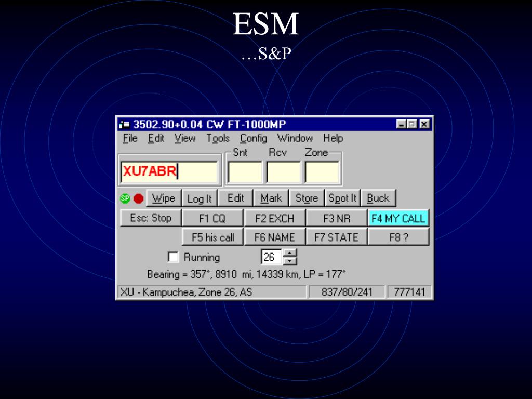Open the Window menu
532x399 pixels.
295,138
